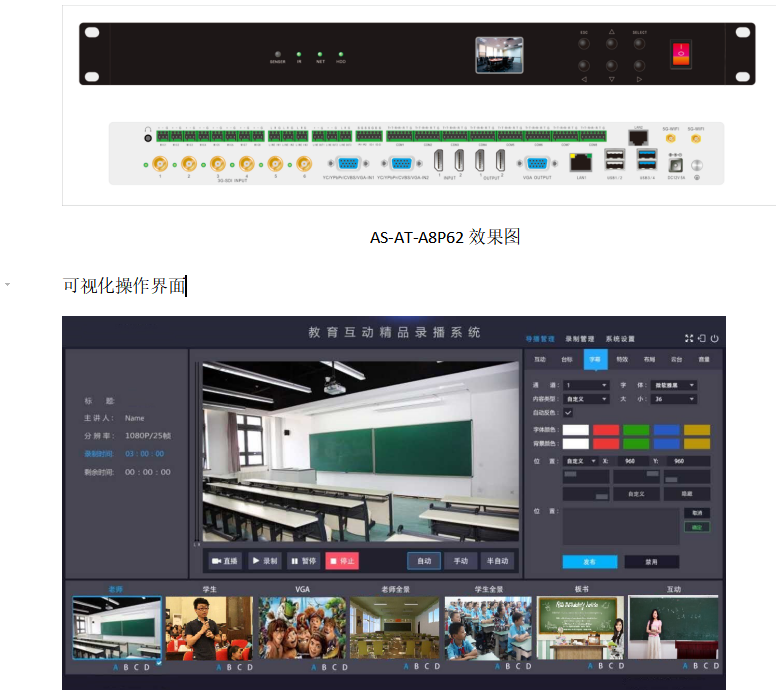
Task: Switch to the 录制管理 menu
Action: [x=579, y=339]
